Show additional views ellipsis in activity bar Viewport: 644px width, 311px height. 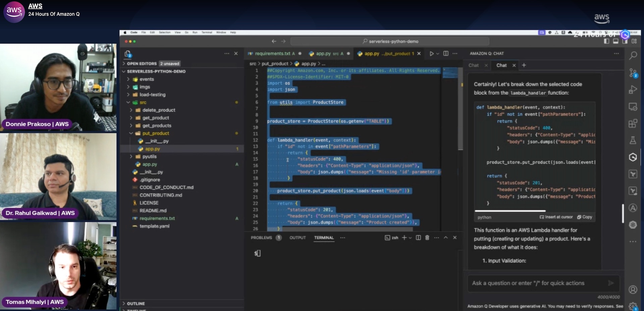click(x=633, y=242)
